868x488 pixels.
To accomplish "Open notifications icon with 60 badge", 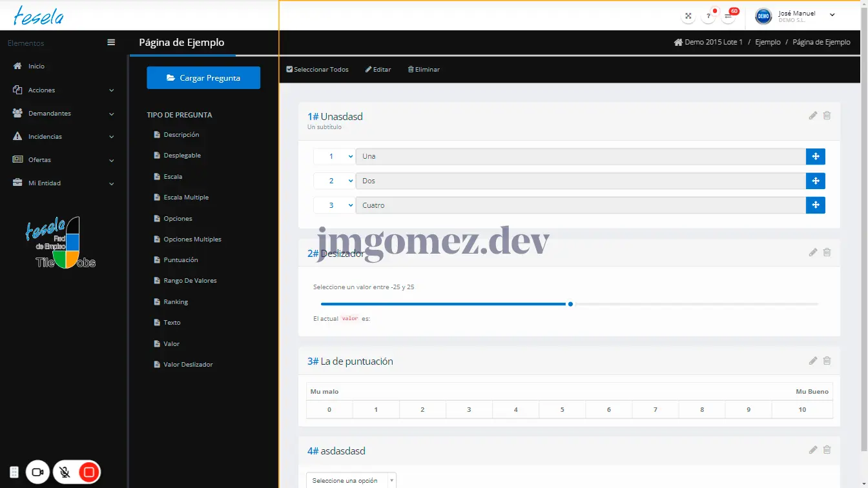I will (x=728, y=16).
